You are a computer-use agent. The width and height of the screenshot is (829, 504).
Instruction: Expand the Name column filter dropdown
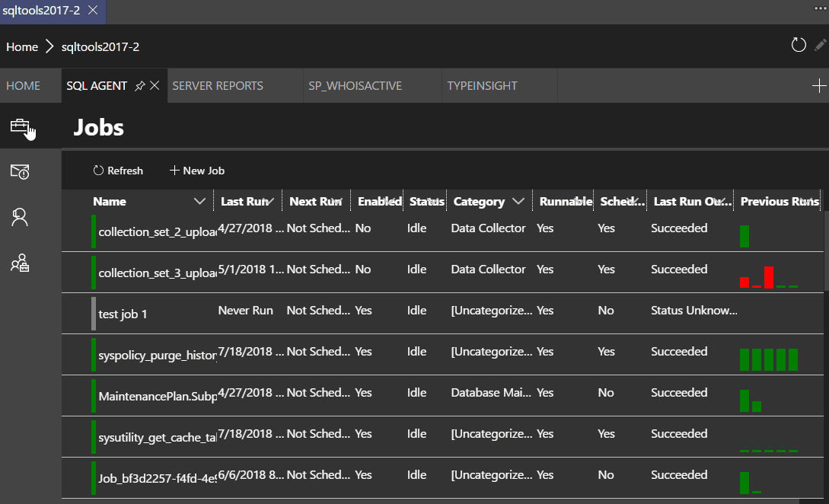tap(200, 202)
